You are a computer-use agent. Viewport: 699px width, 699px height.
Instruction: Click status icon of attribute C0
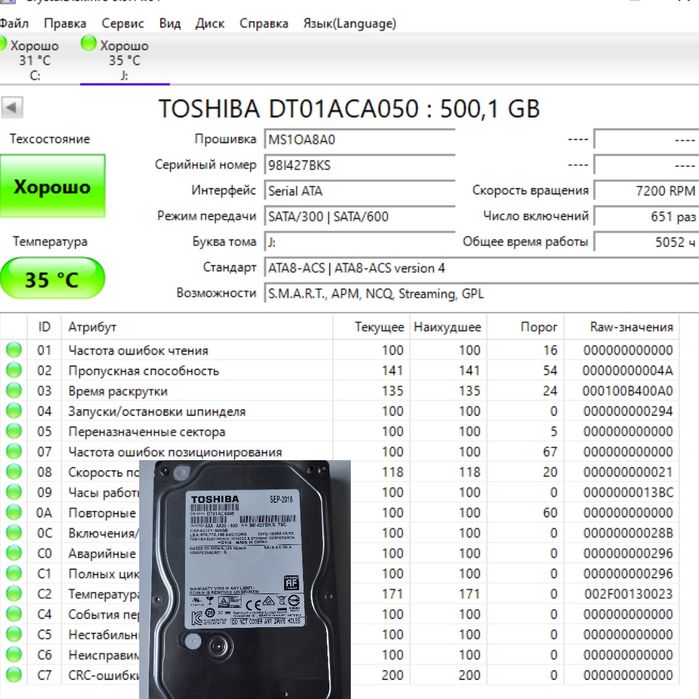[x=14, y=553]
